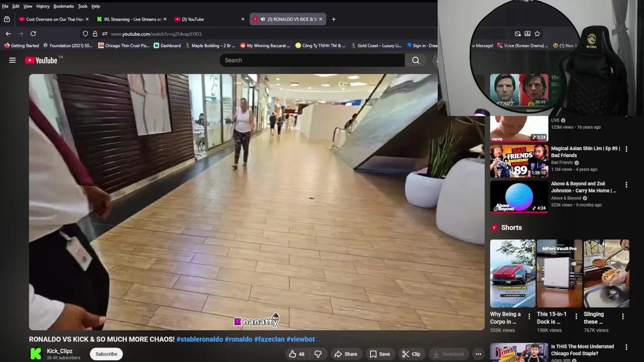This screenshot has width=644, height=362.
Task: Open options for the Chicago Food Staple video
Action: click(x=626, y=347)
